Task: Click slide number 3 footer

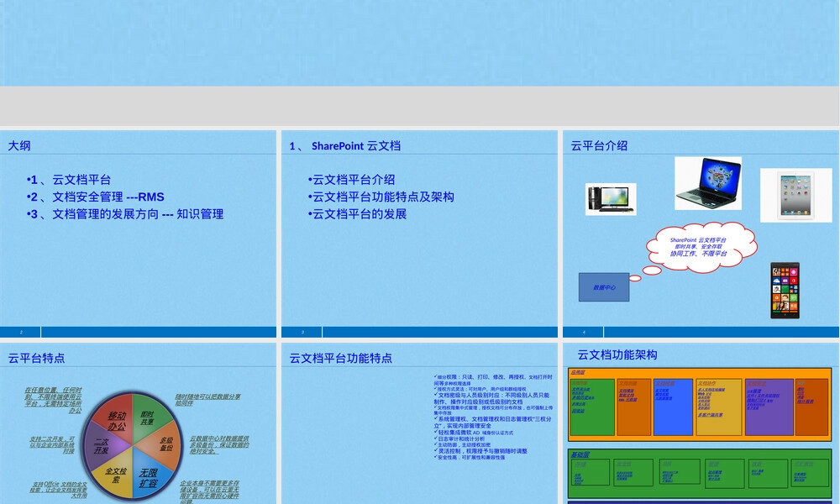Action: tap(302, 332)
